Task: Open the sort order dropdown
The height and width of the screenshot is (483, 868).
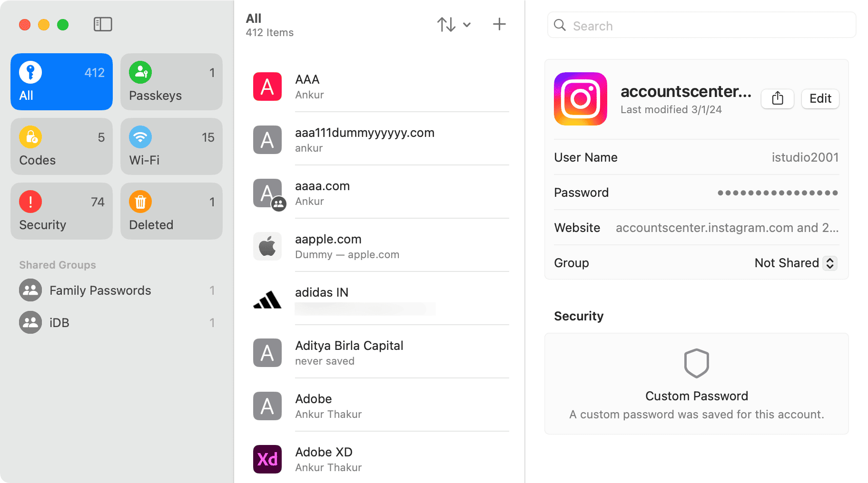Action: click(x=454, y=24)
